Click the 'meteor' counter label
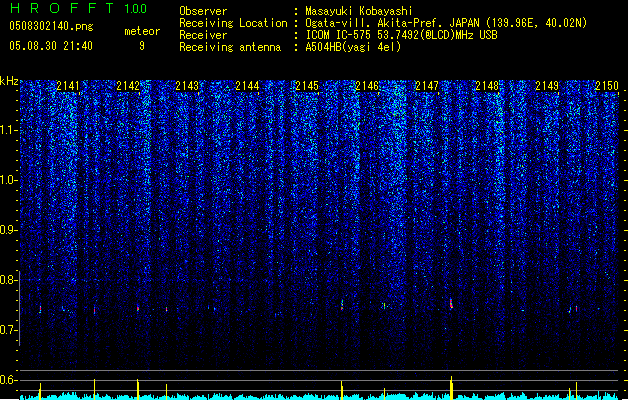This screenshot has height=400, width=629. (142, 31)
